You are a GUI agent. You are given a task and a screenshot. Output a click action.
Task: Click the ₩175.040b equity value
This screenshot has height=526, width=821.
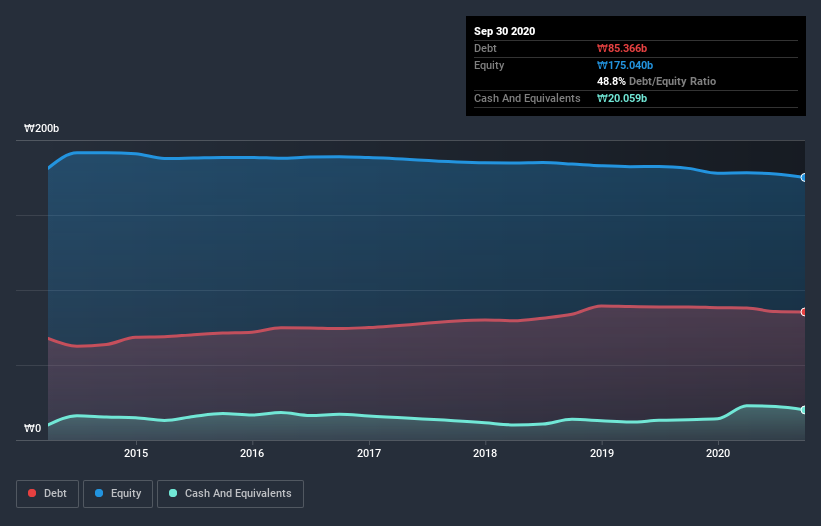coord(625,65)
